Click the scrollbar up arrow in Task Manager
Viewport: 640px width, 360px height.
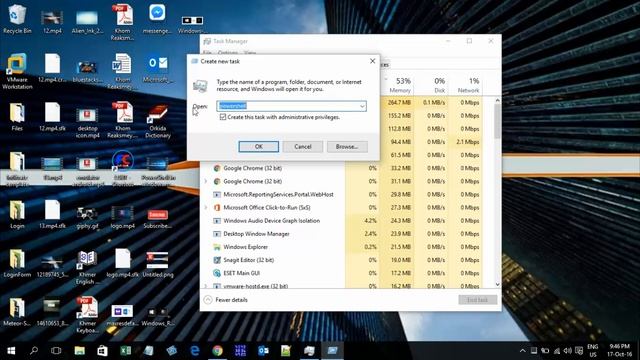(497, 100)
